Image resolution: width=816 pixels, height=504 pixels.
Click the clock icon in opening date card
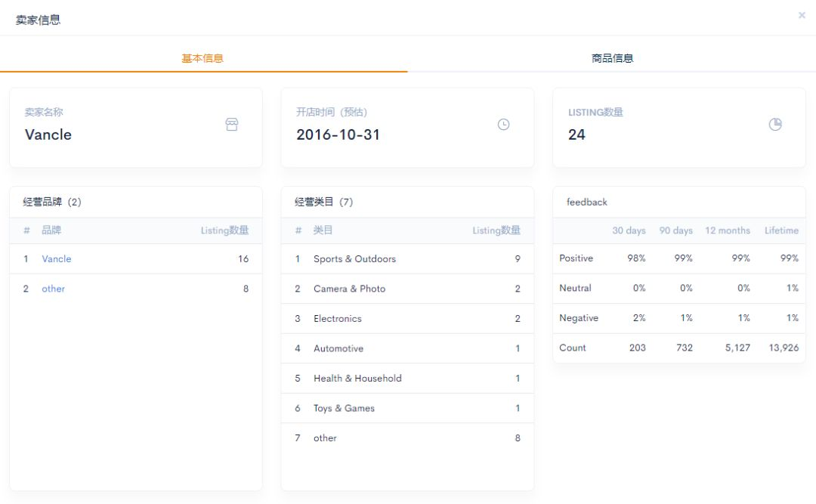(503, 125)
